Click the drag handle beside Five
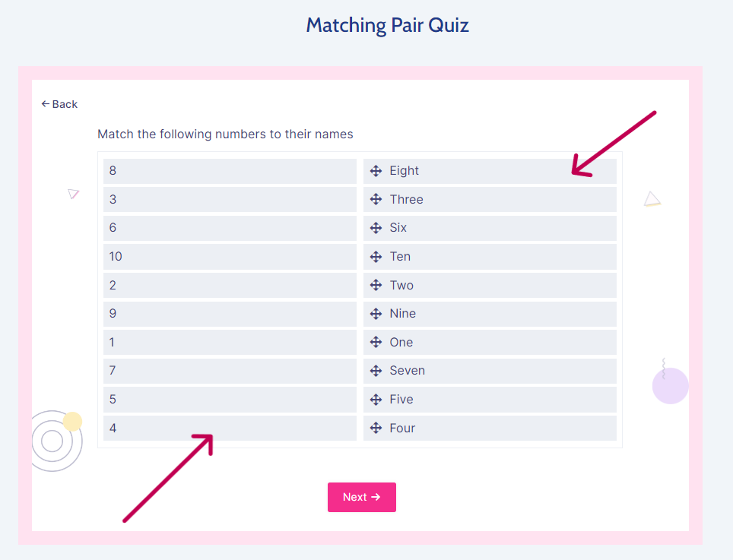This screenshot has width=733, height=560. pyautogui.click(x=376, y=400)
